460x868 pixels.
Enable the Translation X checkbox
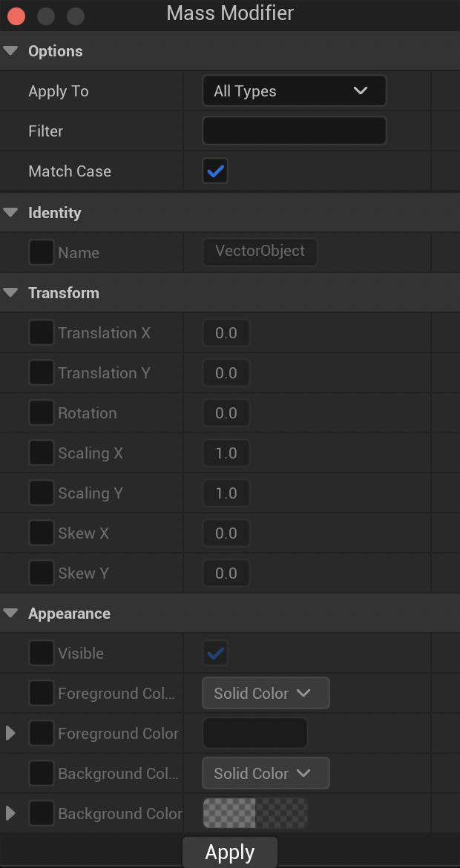pos(42,333)
